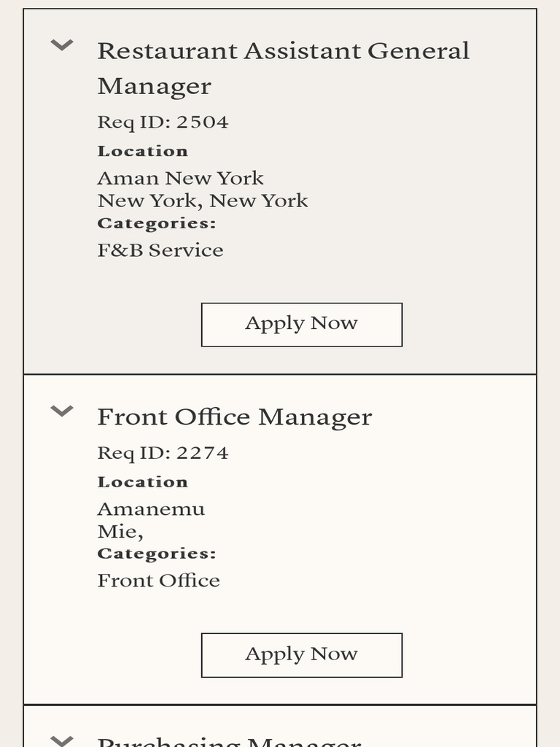This screenshot has height=747, width=560.
Task: Select the Front Office category text
Action: 158,581
